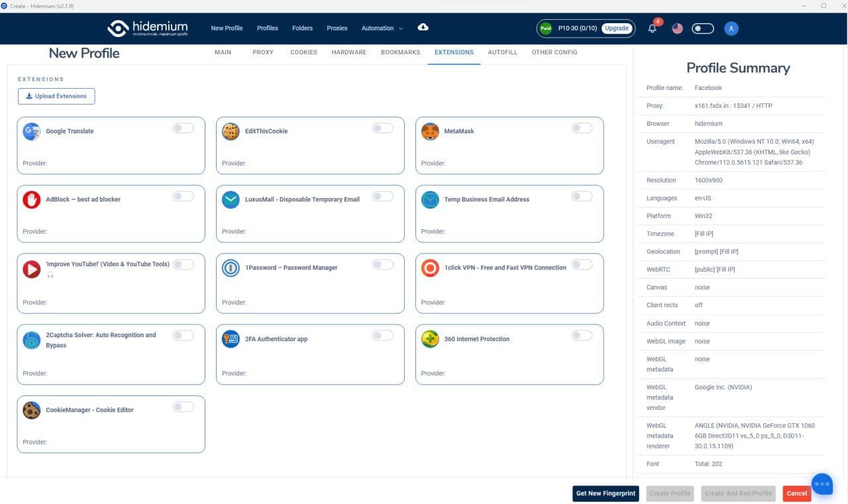The width and height of the screenshot is (848, 504).
Task: Turn on the 2FA Authenticator app toggle
Action: [x=382, y=335]
